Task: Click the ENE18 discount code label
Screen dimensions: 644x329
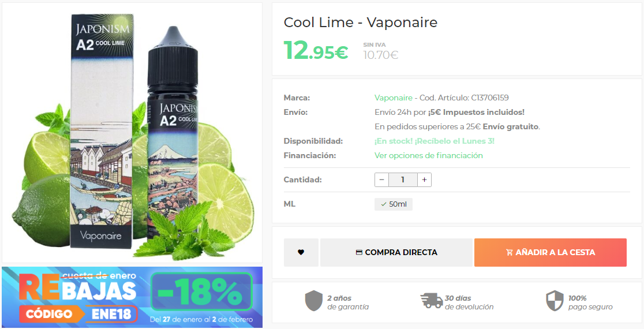Action: [111, 314]
